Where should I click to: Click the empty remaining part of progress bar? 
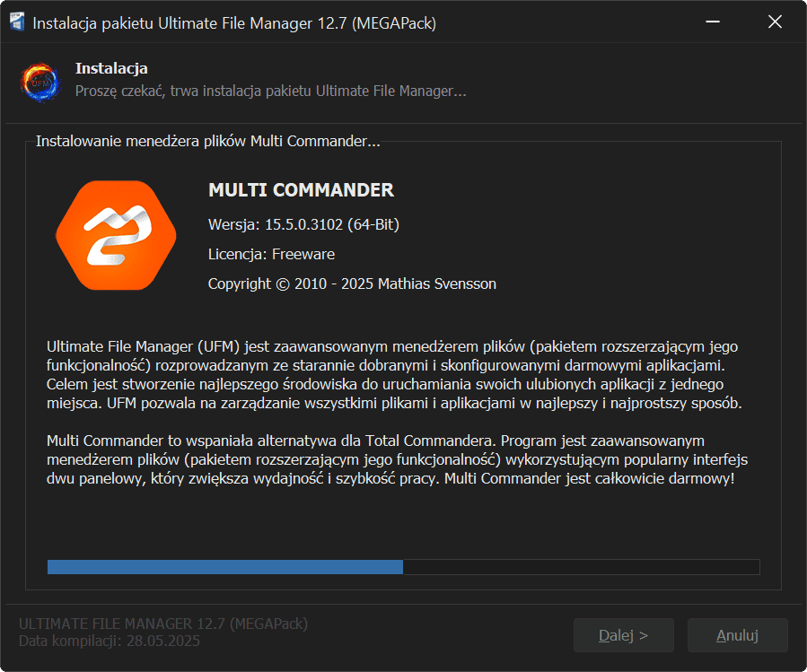pos(580,567)
